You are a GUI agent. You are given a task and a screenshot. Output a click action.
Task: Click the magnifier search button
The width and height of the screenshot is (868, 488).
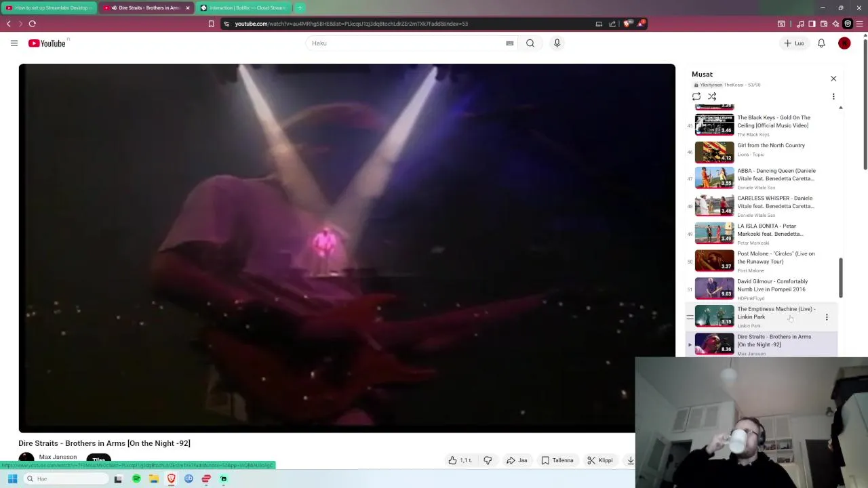click(530, 43)
